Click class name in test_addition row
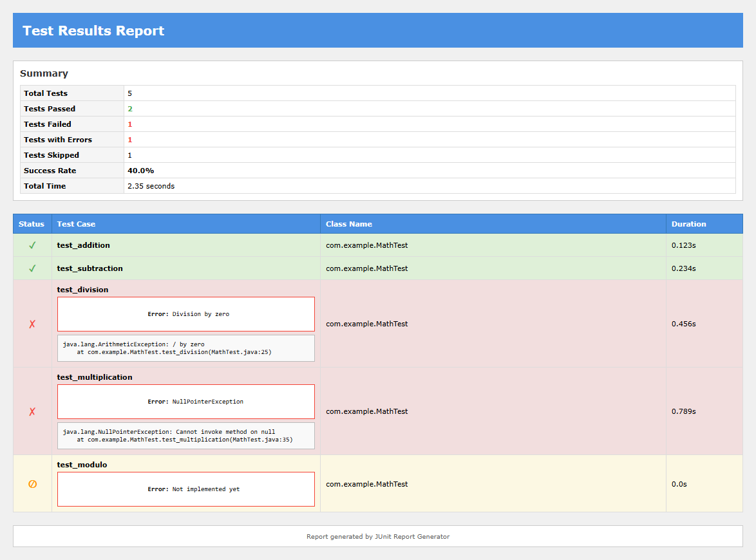This screenshot has height=560, width=756. click(366, 245)
